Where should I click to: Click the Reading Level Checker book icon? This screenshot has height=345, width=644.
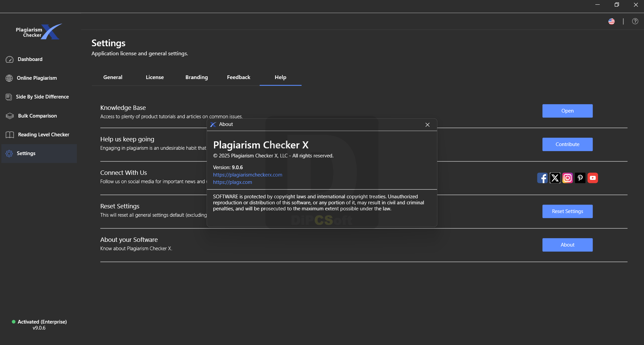pyautogui.click(x=10, y=135)
